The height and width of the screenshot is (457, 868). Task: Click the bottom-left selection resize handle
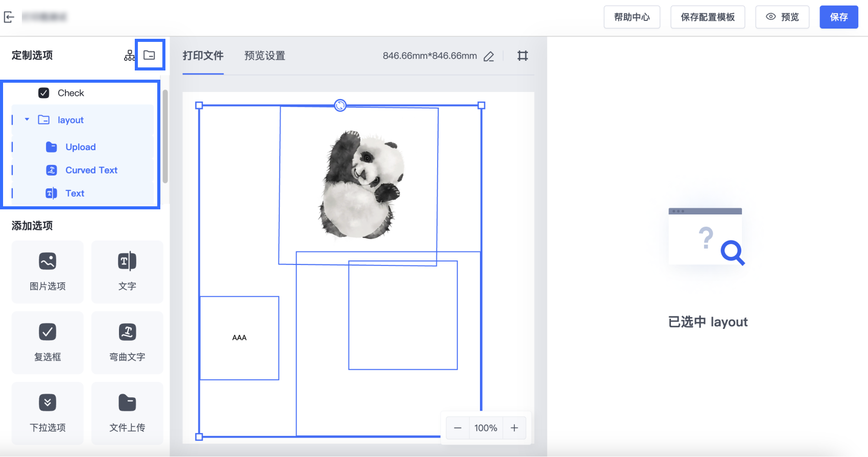click(199, 437)
